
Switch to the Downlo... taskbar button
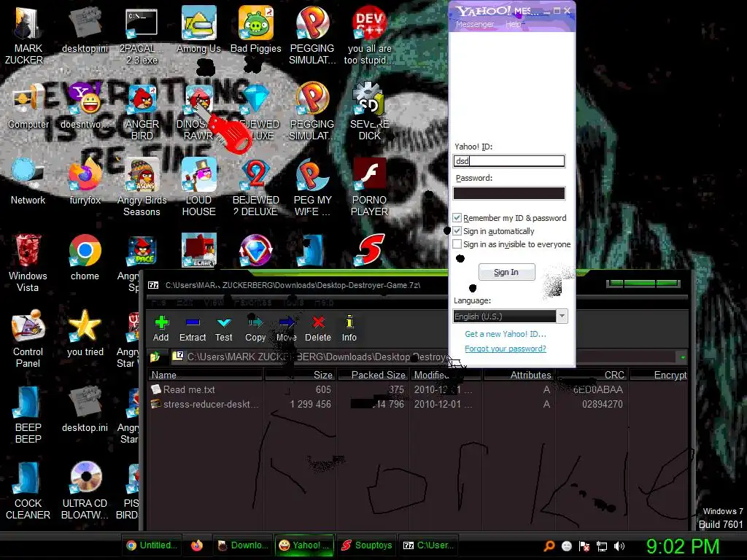click(x=243, y=545)
